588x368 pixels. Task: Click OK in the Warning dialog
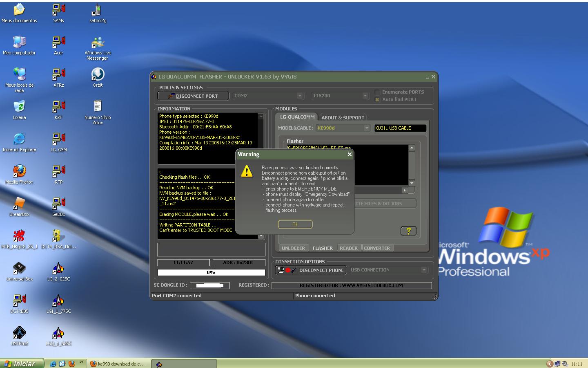point(295,224)
